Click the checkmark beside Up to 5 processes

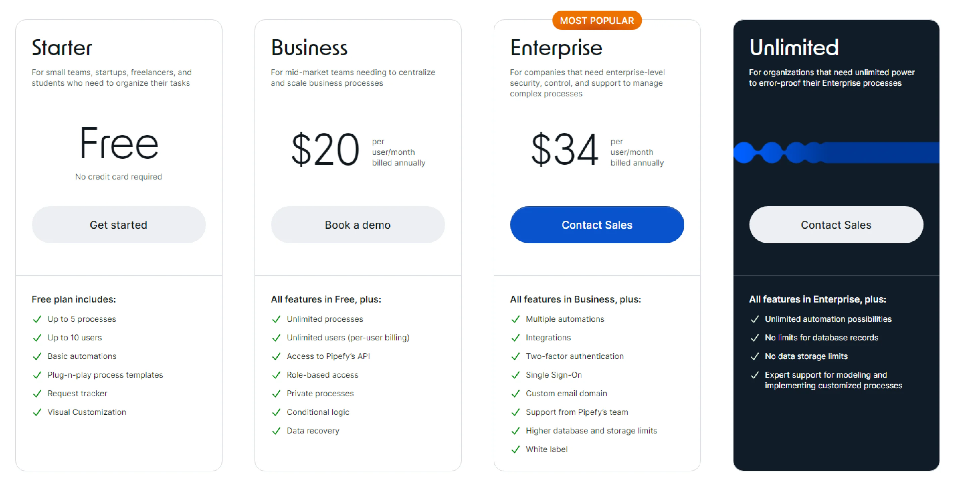click(37, 319)
